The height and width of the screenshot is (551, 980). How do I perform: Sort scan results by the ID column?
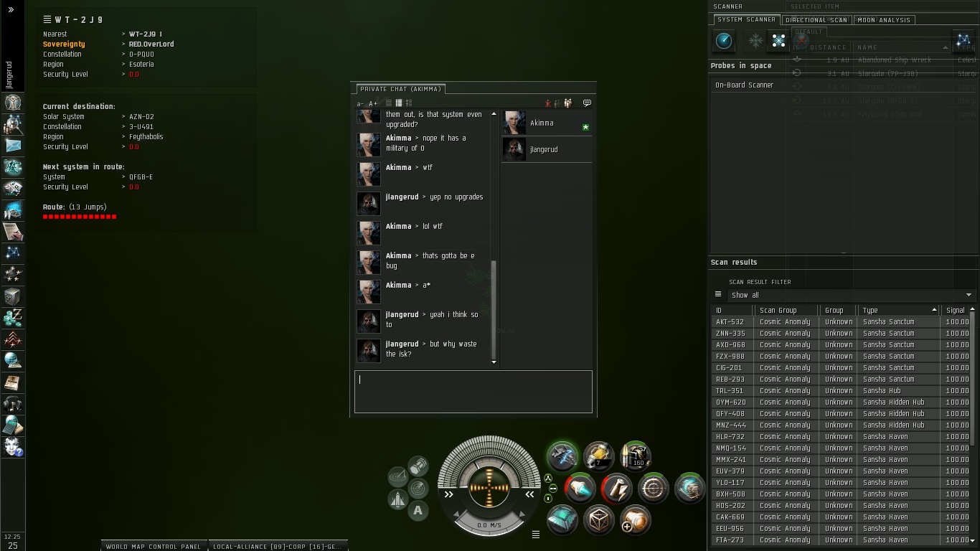click(x=732, y=310)
